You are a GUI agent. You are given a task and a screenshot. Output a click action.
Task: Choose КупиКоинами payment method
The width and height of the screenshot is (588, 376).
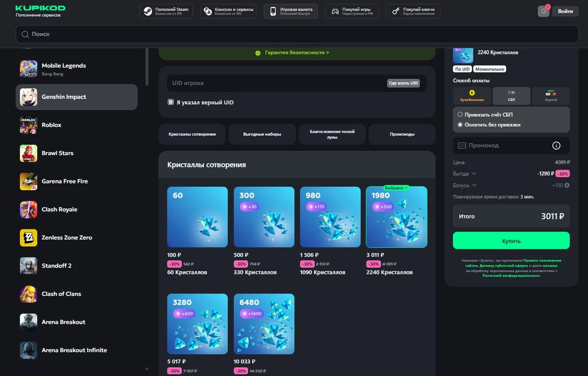click(x=471, y=96)
